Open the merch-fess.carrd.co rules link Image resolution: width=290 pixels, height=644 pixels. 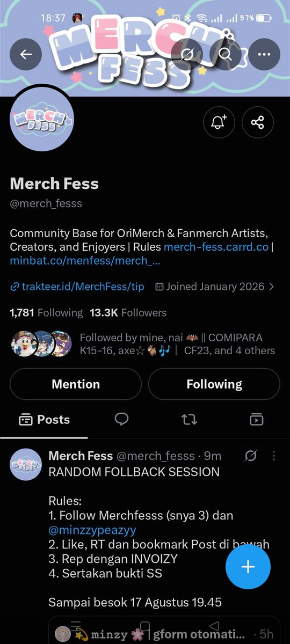point(216,247)
